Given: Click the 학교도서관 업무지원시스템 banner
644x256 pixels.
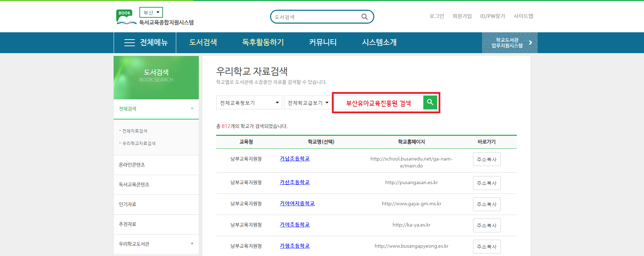Looking at the screenshot, I should [510, 43].
